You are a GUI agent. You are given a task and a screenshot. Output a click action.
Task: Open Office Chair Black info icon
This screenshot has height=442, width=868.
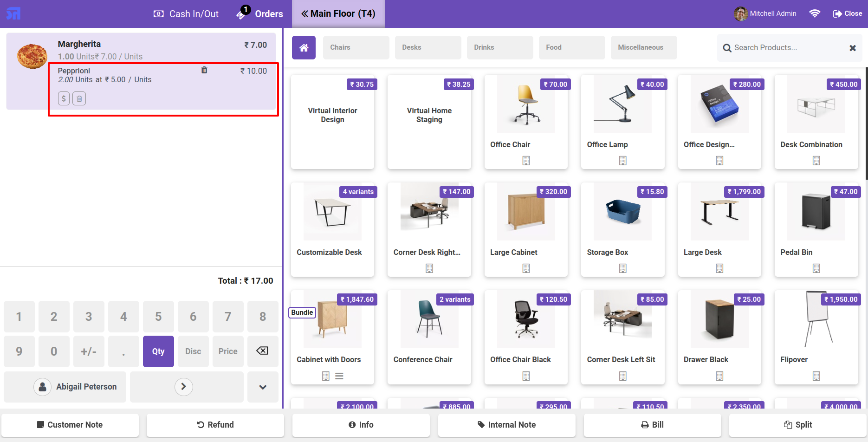526,376
